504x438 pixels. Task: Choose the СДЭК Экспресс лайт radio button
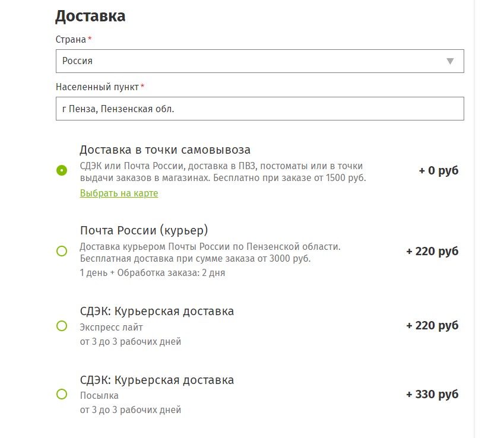62,326
